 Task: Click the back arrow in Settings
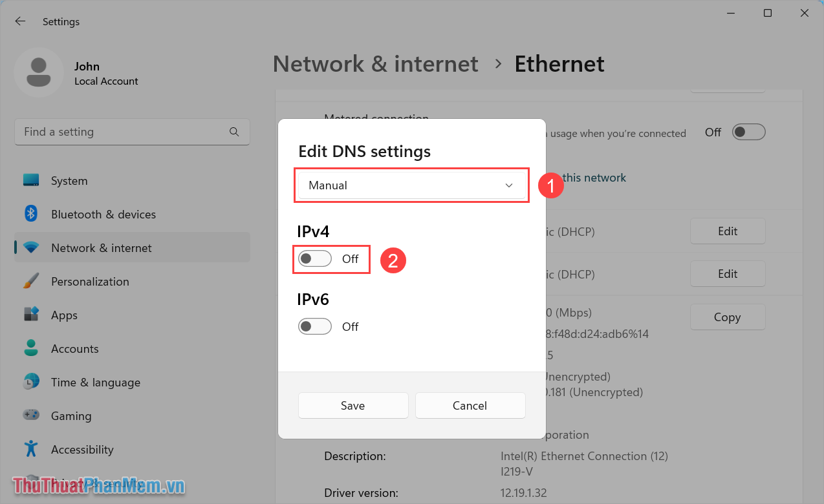click(20, 21)
